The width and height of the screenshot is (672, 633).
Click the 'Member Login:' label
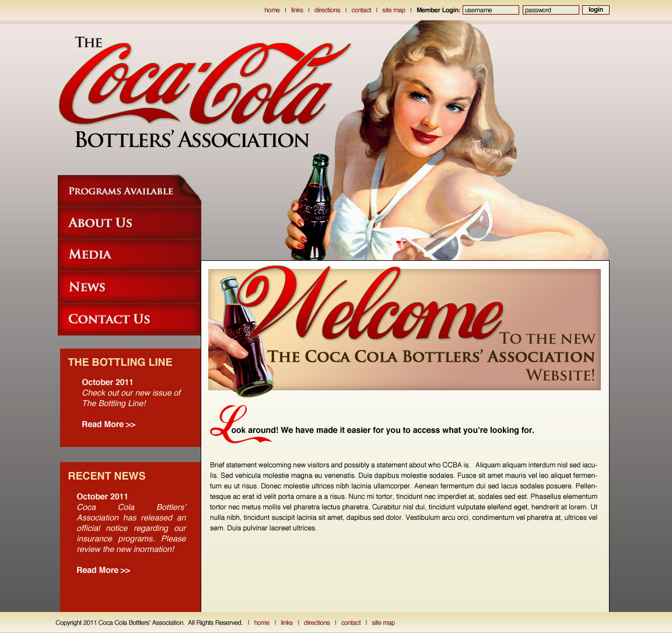pos(439,11)
